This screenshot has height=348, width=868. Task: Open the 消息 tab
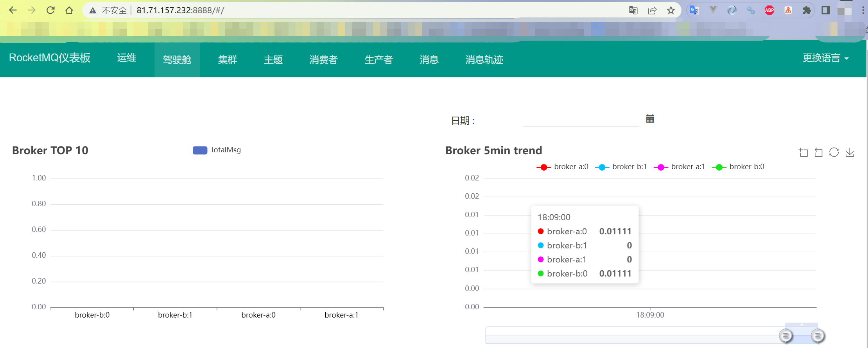[429, 60]
